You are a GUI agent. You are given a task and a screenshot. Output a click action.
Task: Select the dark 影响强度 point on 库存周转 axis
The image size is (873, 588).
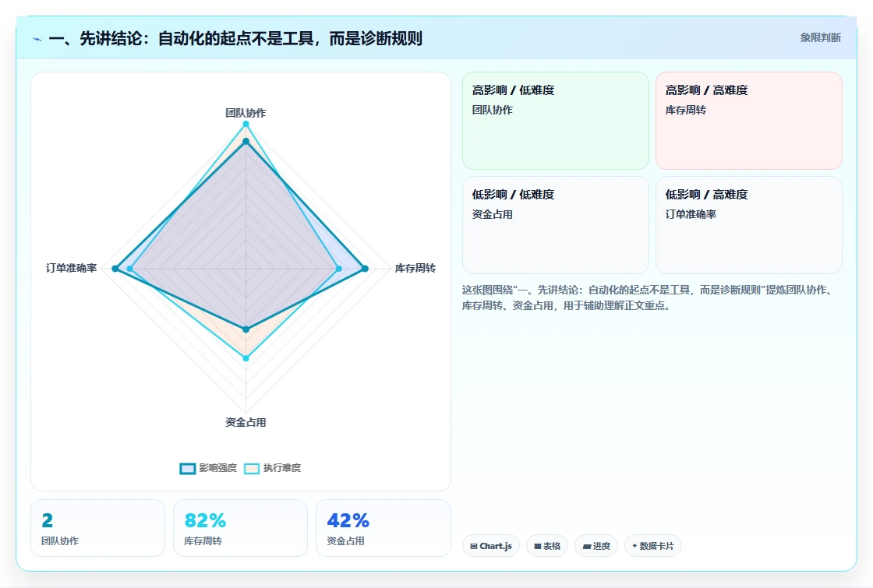click(366, 269)
